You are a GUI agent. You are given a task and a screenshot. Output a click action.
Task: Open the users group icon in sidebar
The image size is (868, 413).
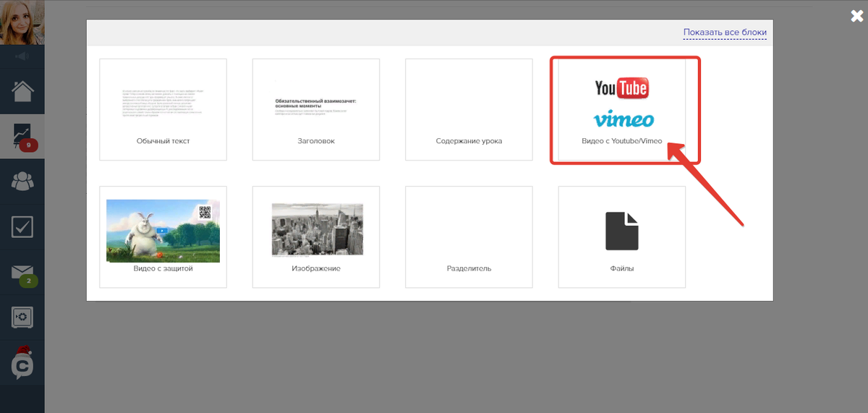tap(22, 182)
